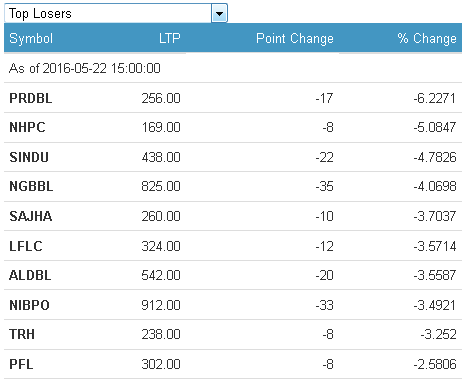Open the Top Losers dropdown arrow

219,13
